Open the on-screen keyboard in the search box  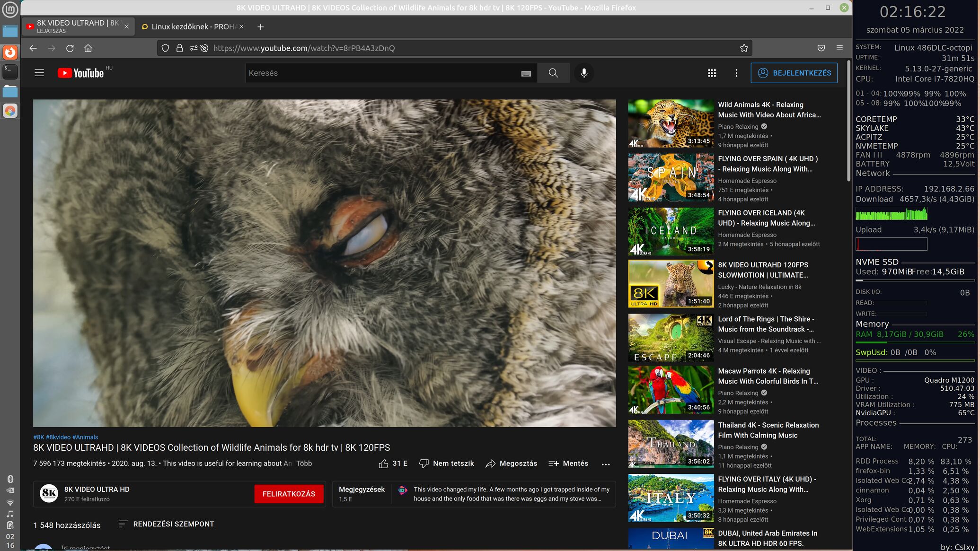[x=526, y=73]
